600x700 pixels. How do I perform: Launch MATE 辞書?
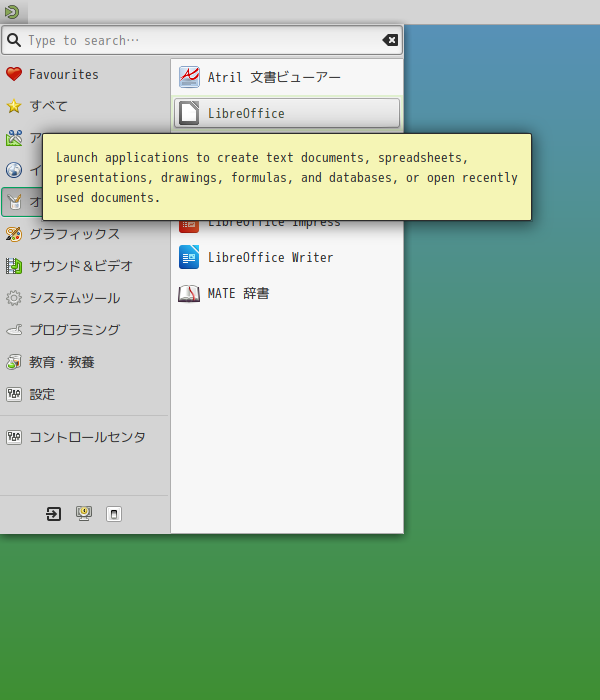tap(287, 293)
